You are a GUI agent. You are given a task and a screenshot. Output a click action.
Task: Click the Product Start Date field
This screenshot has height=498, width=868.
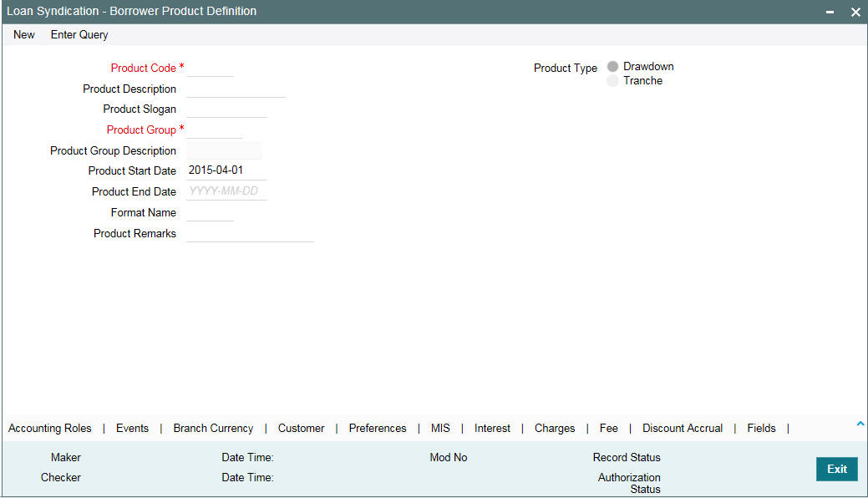[x=226, y=171]
